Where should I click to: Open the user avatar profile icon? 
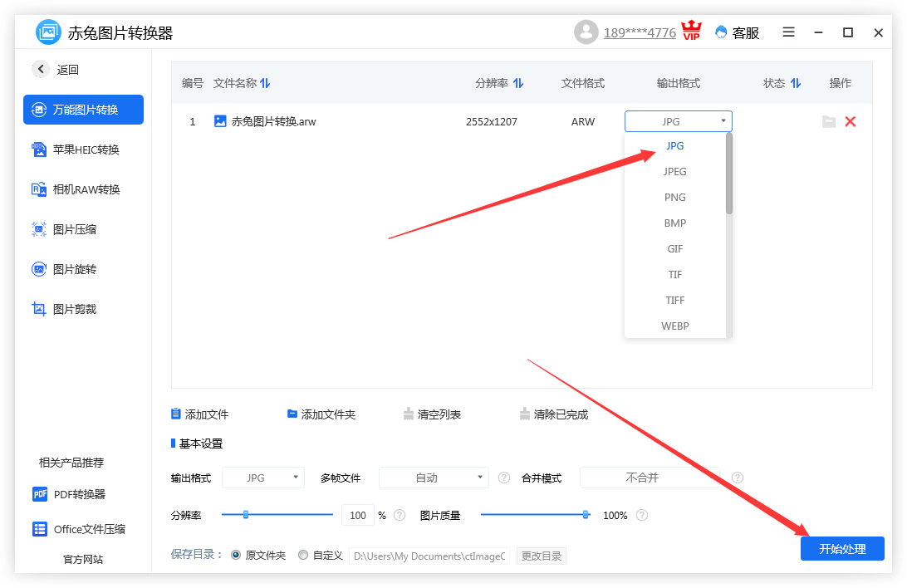click(x=586, y=32)
